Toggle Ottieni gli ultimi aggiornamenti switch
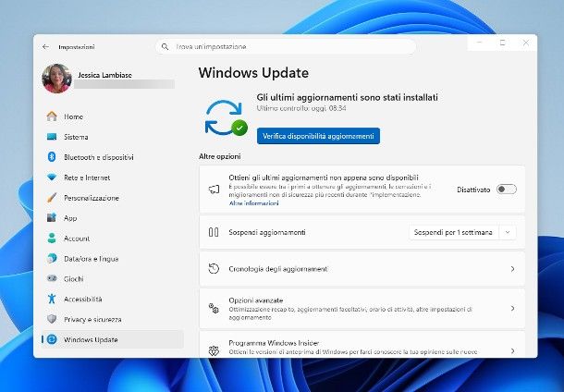Screen dimensions: 564x392 point(507,190)
